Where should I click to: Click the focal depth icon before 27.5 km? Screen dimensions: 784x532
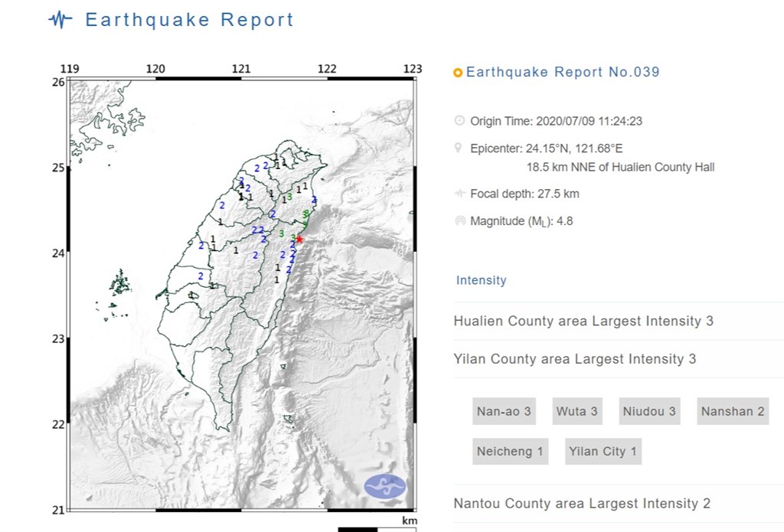pyautogui.click(x=459, y=194)
